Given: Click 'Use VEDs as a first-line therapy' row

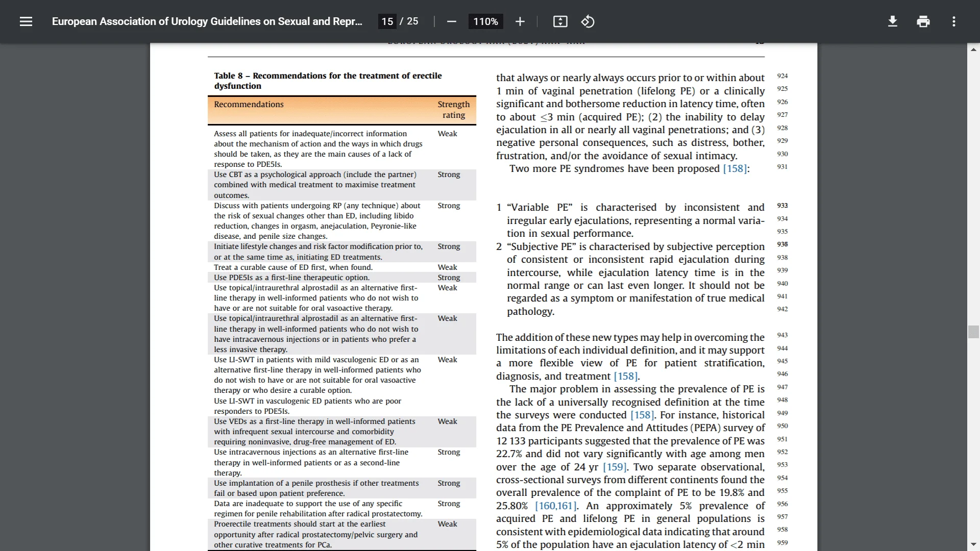Looking at the screenshot, I should coord(341,432).
